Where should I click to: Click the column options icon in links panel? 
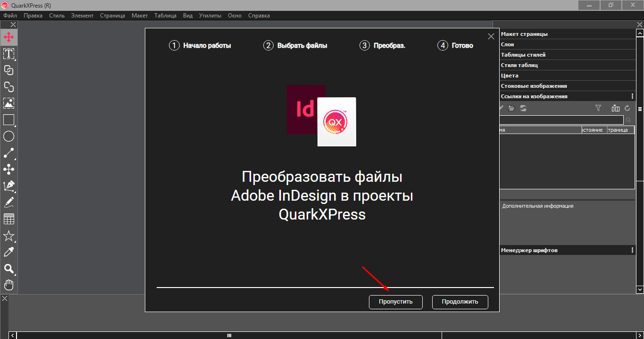(615, 108)
